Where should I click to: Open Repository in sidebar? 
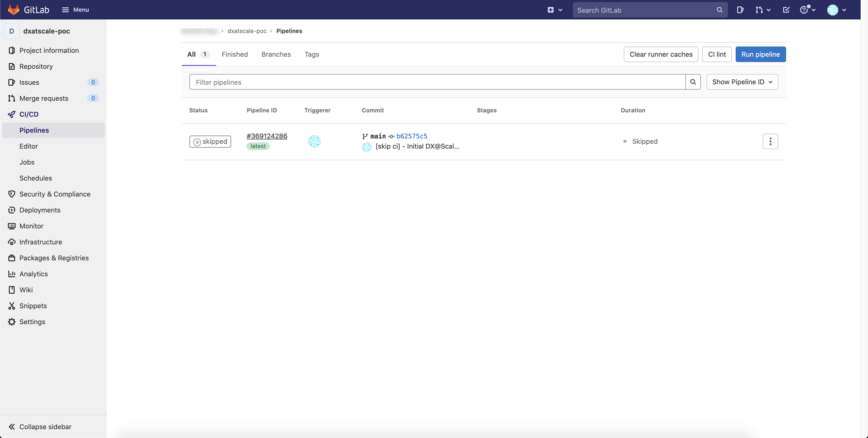tap(53, 66)
